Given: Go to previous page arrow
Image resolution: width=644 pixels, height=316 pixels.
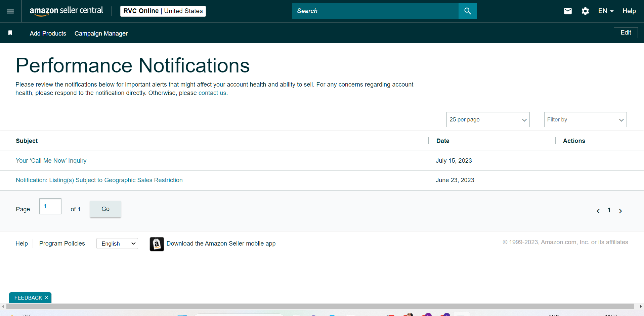Looking at the screenshot, I should [x=598, y=211].
